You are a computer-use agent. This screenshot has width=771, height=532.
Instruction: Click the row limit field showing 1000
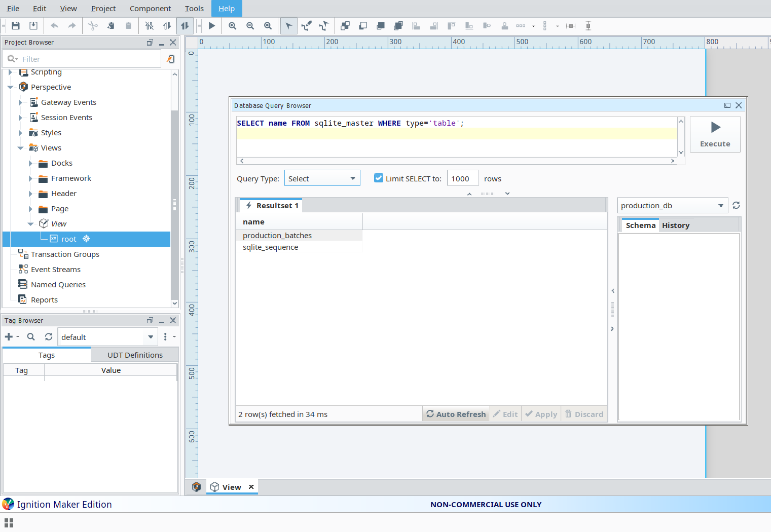(463, 178)
